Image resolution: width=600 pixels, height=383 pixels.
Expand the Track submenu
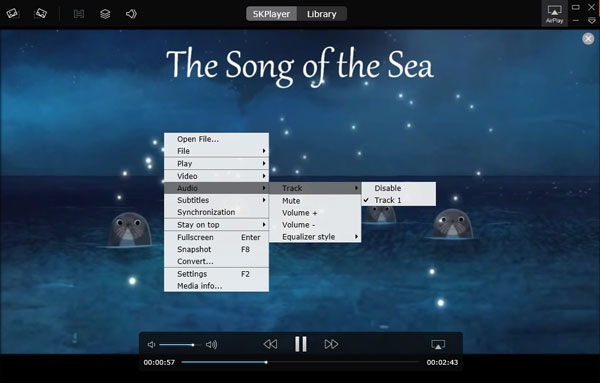(x=315, y=188)
